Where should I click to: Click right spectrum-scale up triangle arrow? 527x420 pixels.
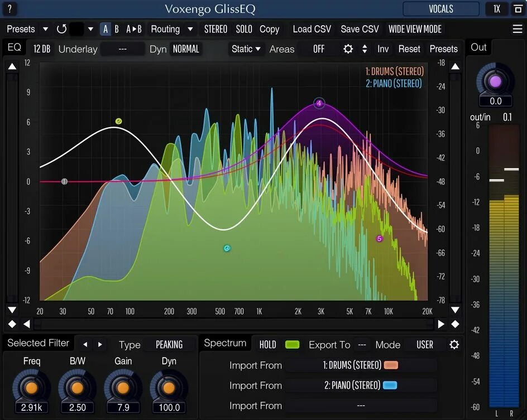coord(455,66)
